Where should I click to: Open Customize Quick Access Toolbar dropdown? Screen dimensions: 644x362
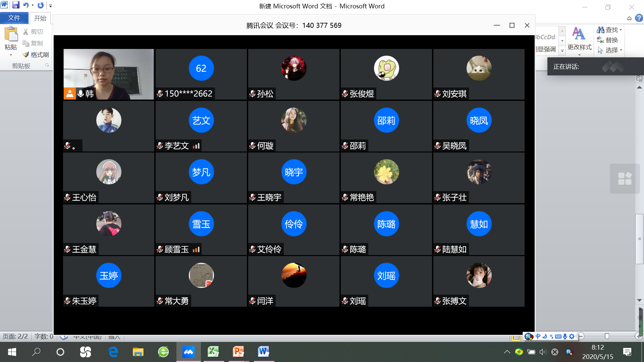tap(51, 6)
